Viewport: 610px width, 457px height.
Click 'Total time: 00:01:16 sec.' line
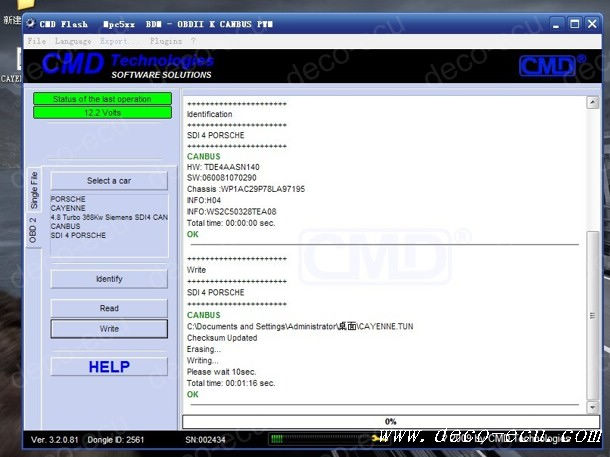231,383
